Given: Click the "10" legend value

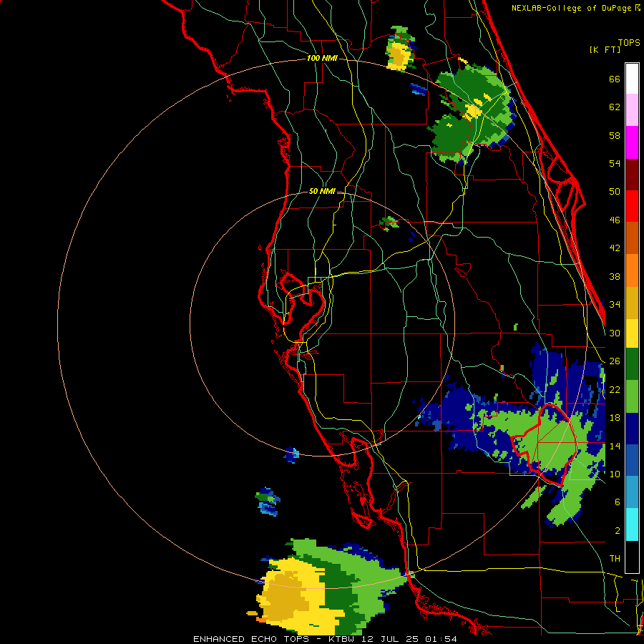Looking at the screenshot, I should point(615,474).
